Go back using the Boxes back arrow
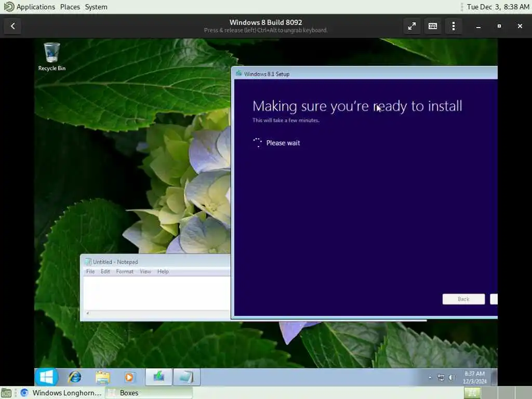This screenshot has width=532, height=399. click(x=12, y=26)
